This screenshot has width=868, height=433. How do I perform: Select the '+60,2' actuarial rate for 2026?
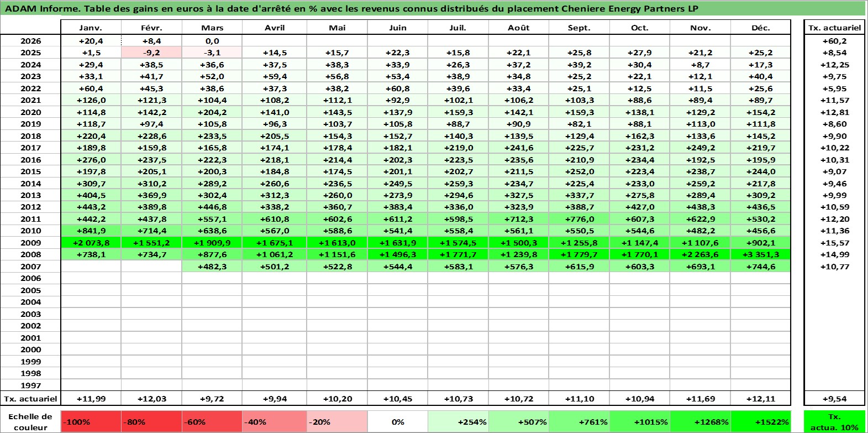click(834, 41)
